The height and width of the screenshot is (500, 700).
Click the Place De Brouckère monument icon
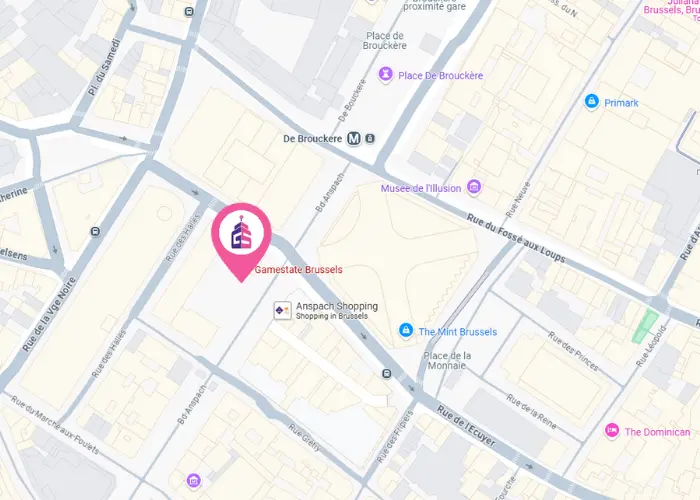tap(386, 75)
